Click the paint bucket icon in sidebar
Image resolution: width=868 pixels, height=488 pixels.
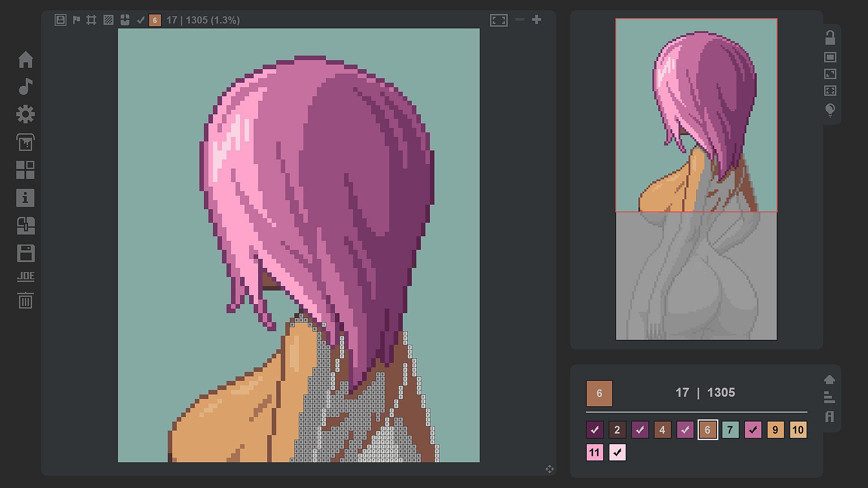tap(26, 142)
